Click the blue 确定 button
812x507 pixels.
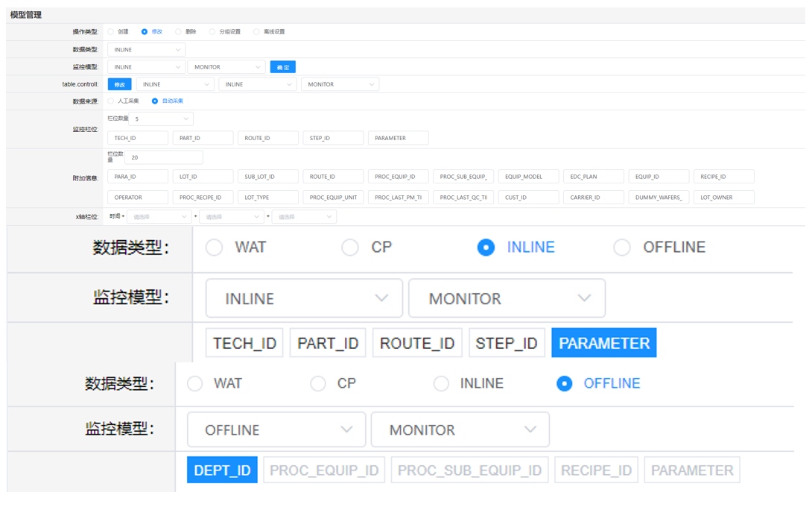282,67
